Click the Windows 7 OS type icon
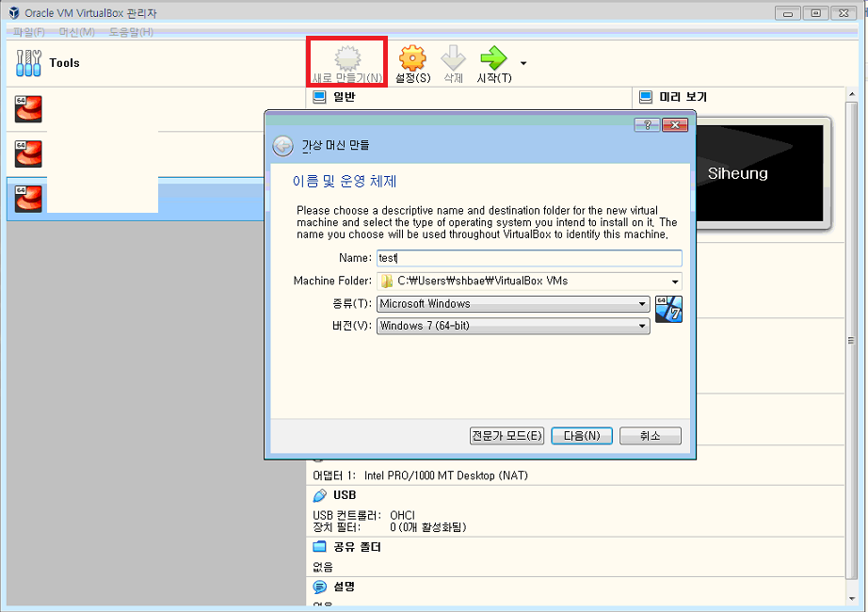 click(668, 309)
